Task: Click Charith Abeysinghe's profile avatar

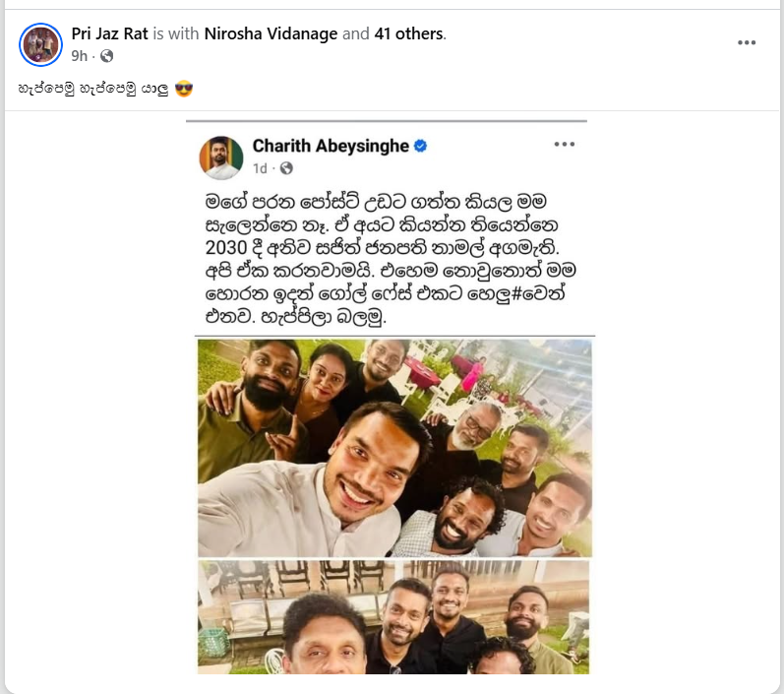Action: point(221,158)
